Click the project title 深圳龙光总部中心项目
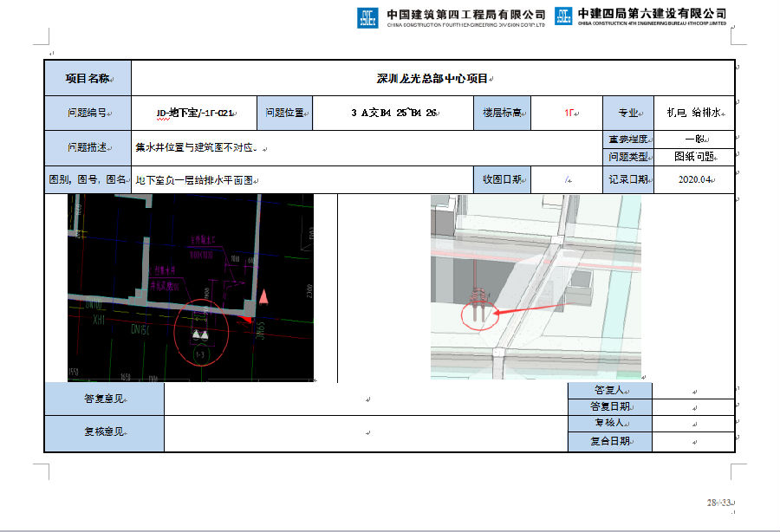The height and width of the screenshot is (532, 780). 433,78
